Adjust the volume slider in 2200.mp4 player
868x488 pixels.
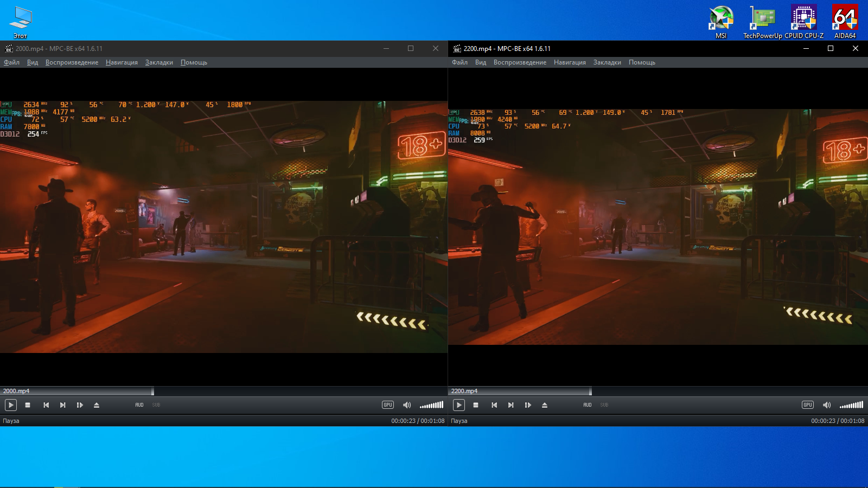point(852,405)
